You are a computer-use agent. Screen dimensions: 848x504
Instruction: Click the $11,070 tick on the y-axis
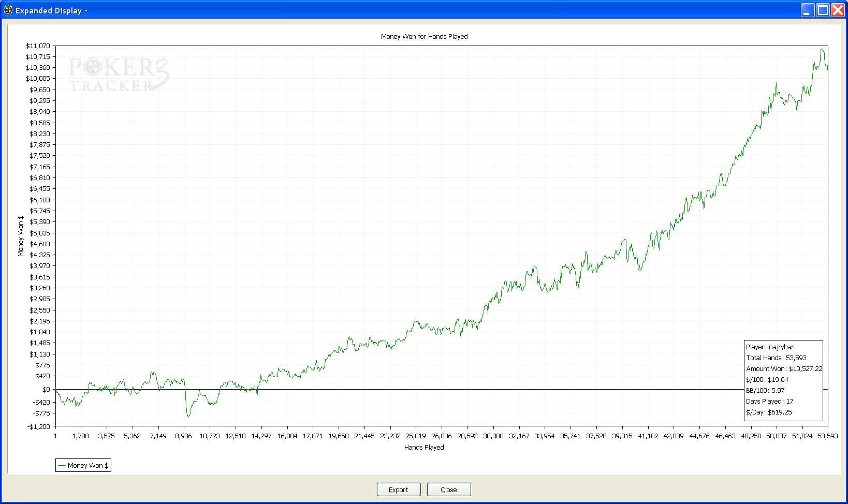[38, 46]
